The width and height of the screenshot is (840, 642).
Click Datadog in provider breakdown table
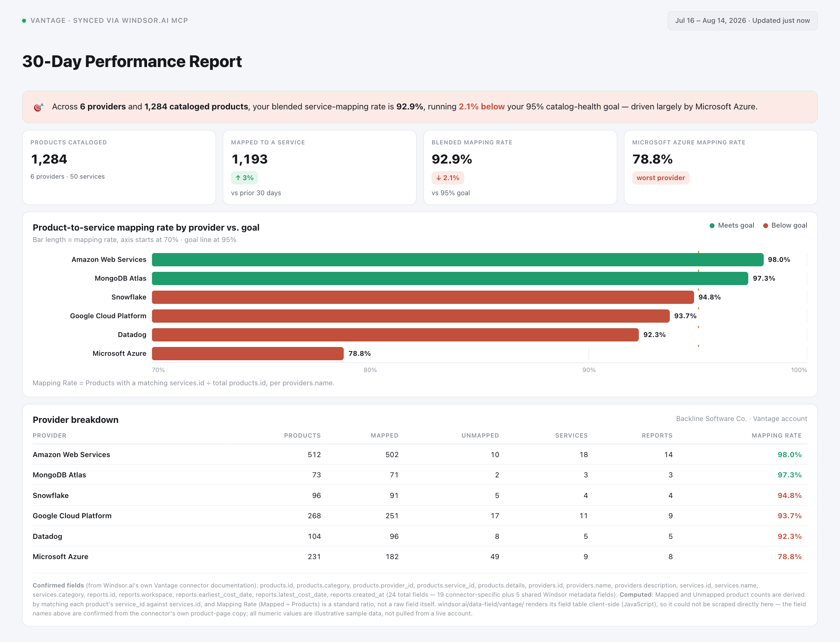tap(47, 536)
